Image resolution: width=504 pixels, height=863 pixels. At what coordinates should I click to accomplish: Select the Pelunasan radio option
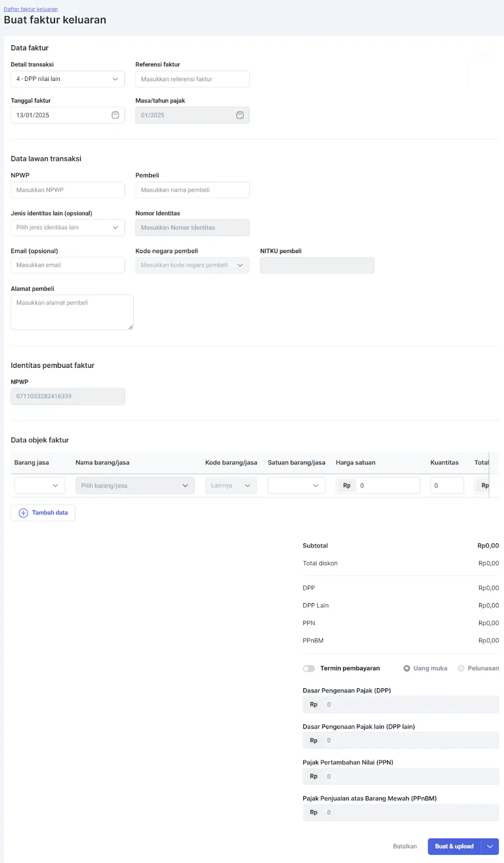[x=461, y=668]
